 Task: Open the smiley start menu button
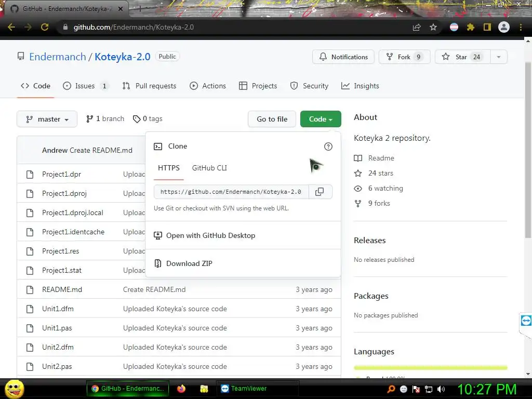pos(14,389)
